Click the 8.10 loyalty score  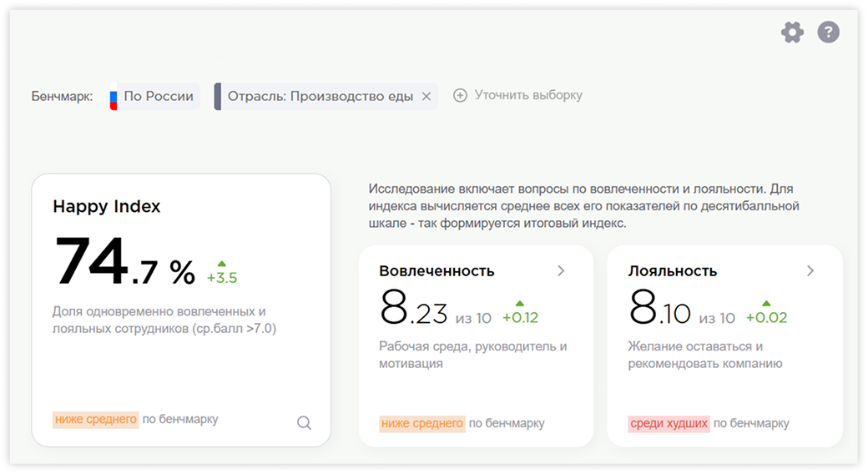[x=660, y=308]
